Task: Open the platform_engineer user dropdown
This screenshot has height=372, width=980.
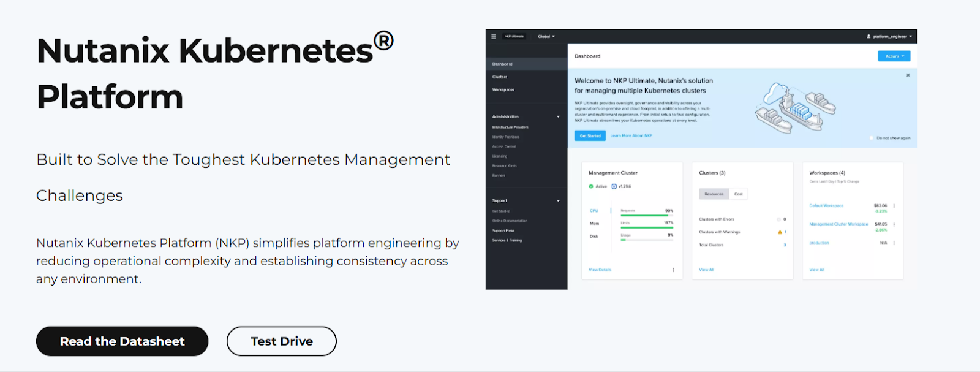Action: [892, 36]
